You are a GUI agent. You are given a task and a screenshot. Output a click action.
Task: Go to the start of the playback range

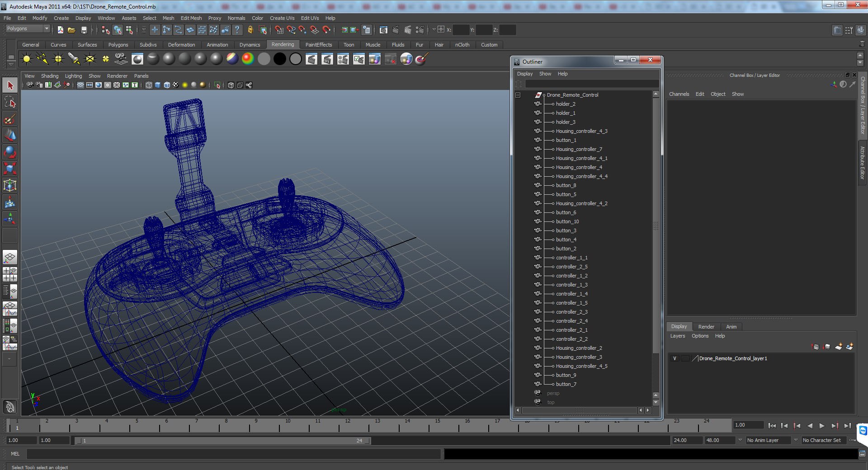tap(772, 426)
